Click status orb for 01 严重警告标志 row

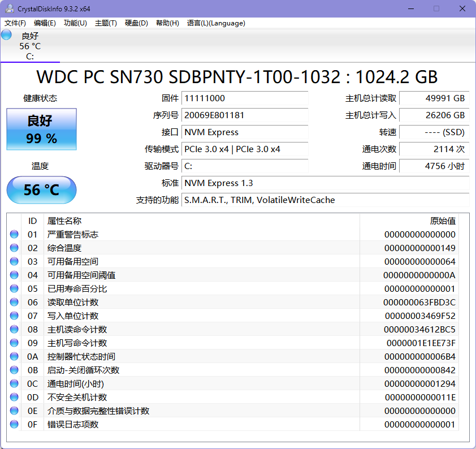tap(14, 235)
